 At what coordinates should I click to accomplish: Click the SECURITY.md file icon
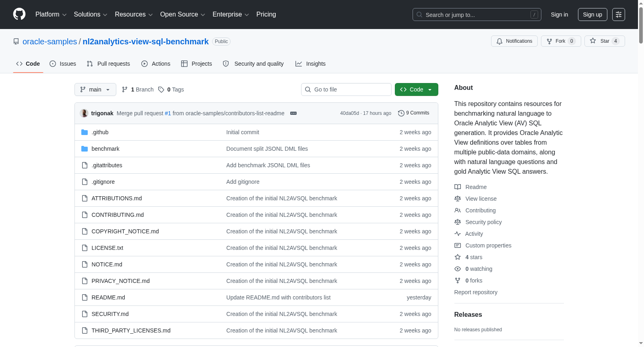coord(85,314)
